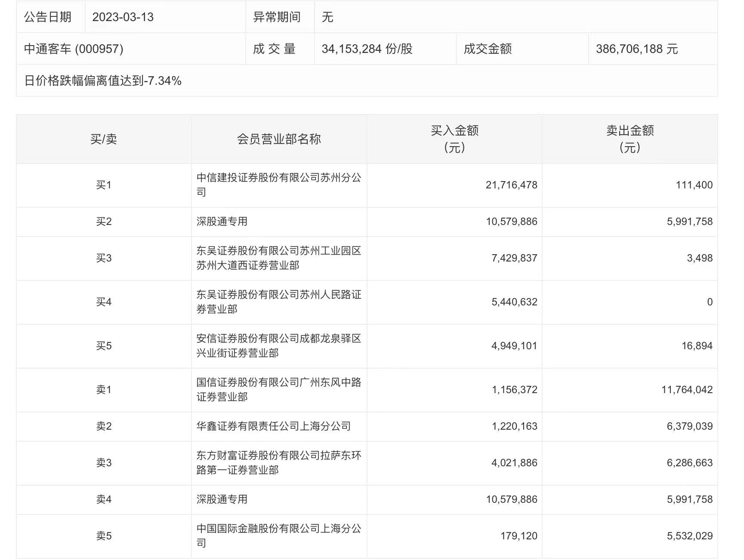Click 安信证券 成都龙泉驿区兴业街证券营业部
Screen dimensions: 744x560
(279, 346)
